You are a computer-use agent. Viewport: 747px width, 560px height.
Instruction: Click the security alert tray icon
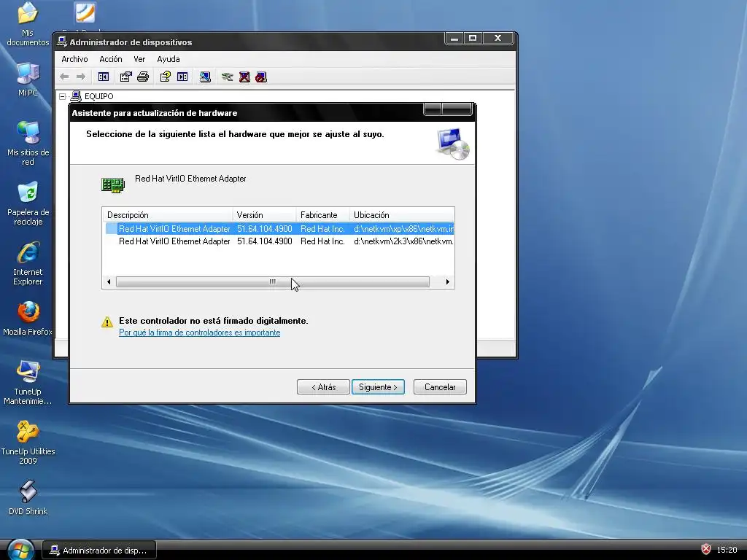(706, 550)
